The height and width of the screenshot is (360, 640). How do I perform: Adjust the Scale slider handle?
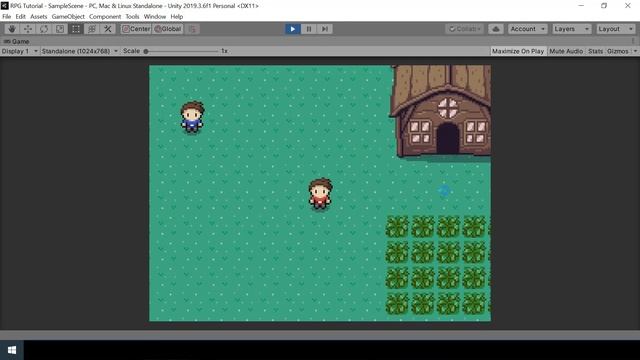146,51
